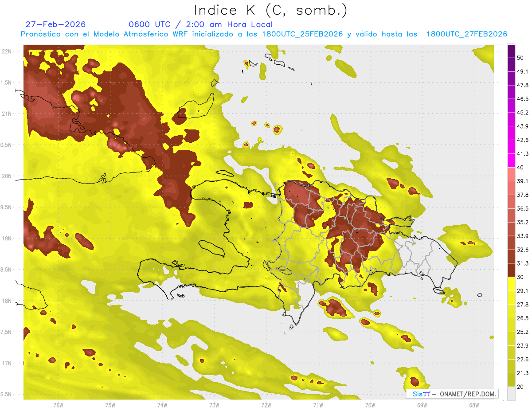This screenshot has width=532, height=411.
Task: Select colorbar label "29.1"
Action: [523, 291]
